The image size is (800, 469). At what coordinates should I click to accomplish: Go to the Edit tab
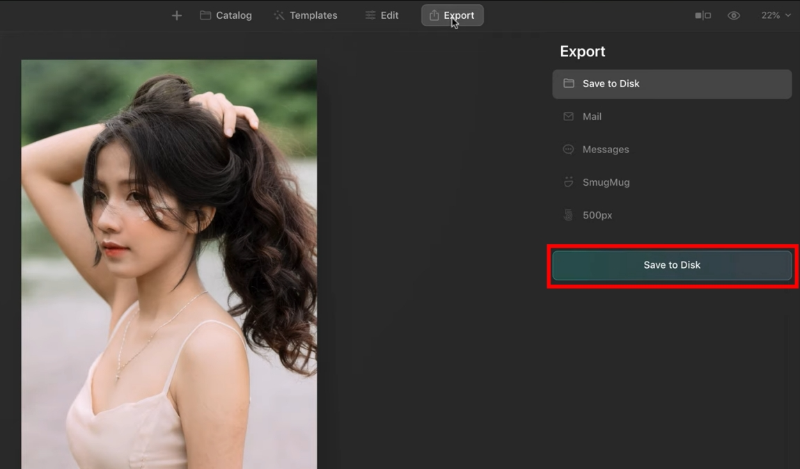tap(382, 15)
